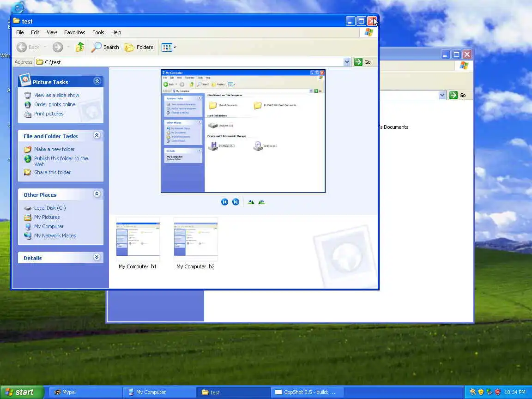Viewport: 532px width, 399px height.
Task: Click the Order prints online globe icon
Action: [x=28, y=104]
